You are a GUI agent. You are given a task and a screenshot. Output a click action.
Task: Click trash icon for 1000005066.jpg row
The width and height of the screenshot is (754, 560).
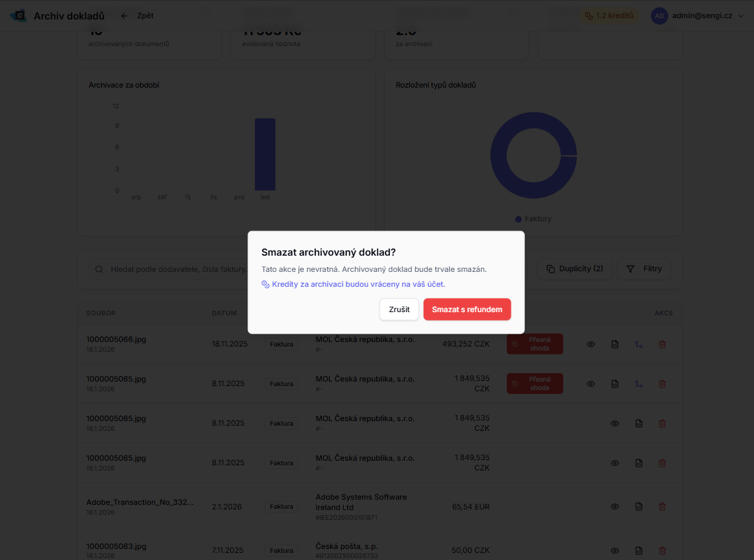(x=662, y=345)
